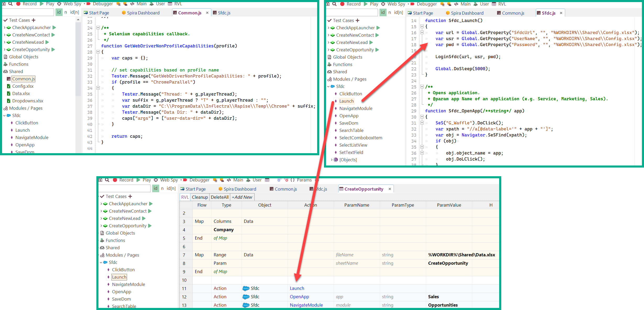Screen dimensions: 644x310
Task: Click the Record icon in top toolbar
Action: click(x=19, y=4)
